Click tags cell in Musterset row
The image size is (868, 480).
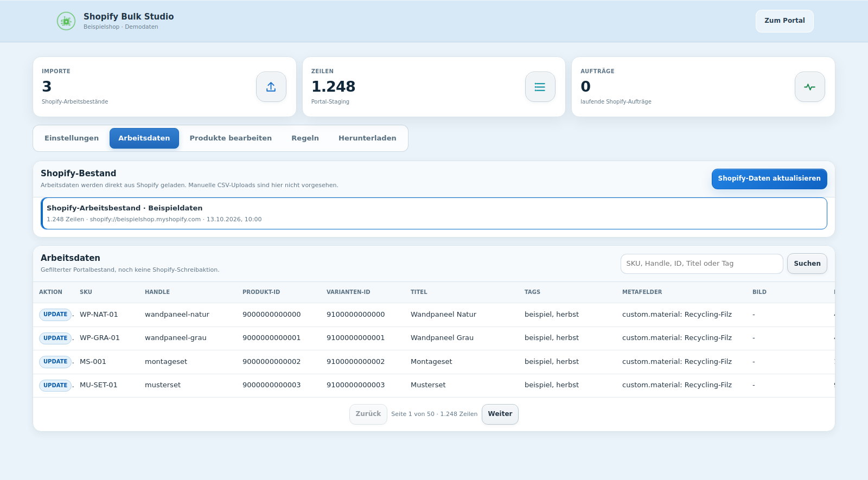click(x=552, y=385)
